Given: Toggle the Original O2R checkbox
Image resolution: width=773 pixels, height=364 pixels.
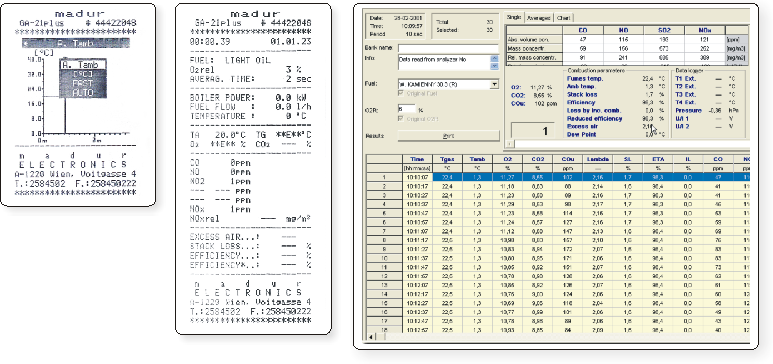Looking at the screenshot, I should click(400, 119).
